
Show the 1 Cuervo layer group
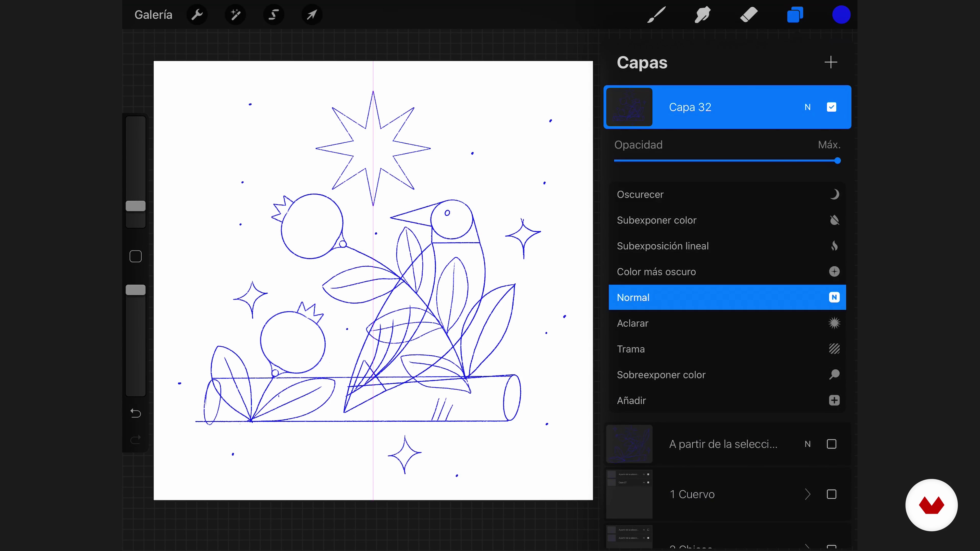click(832, 494)
